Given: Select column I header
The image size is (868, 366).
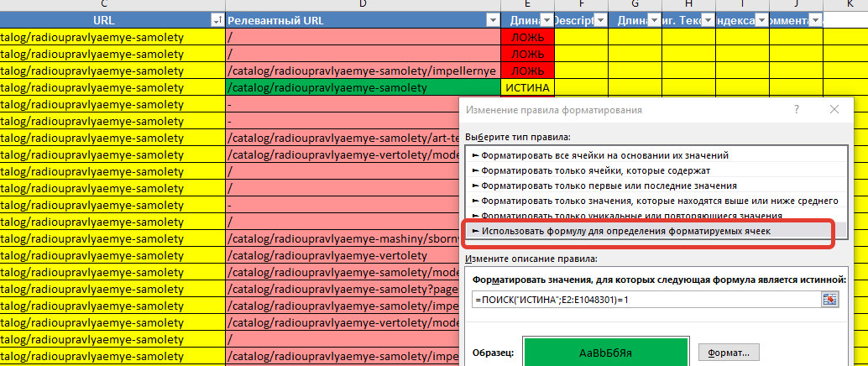Looking at the screenshot, I should (x=742, y=4).
